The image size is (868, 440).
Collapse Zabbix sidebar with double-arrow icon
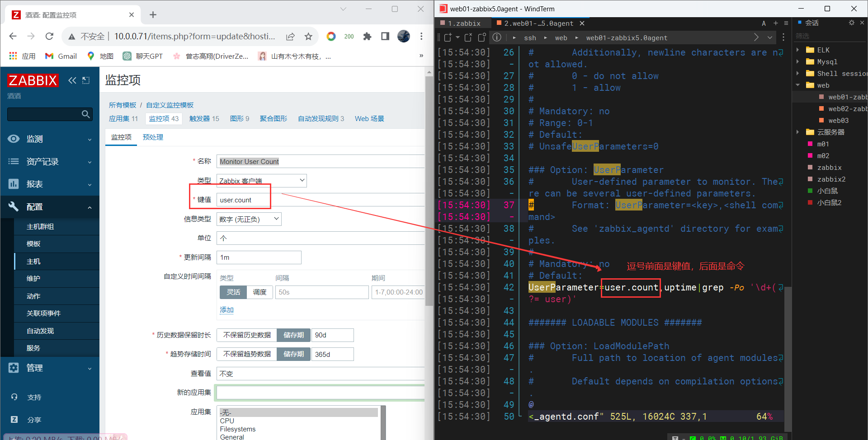[x=72, y=80]
